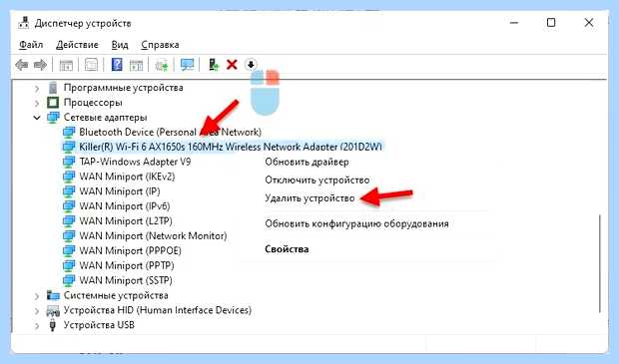This screenshot has height=364, width=619.
Task: Collapse the Сетевые адаптеры node
Action: pyautogui.click(x=37, y=118)
